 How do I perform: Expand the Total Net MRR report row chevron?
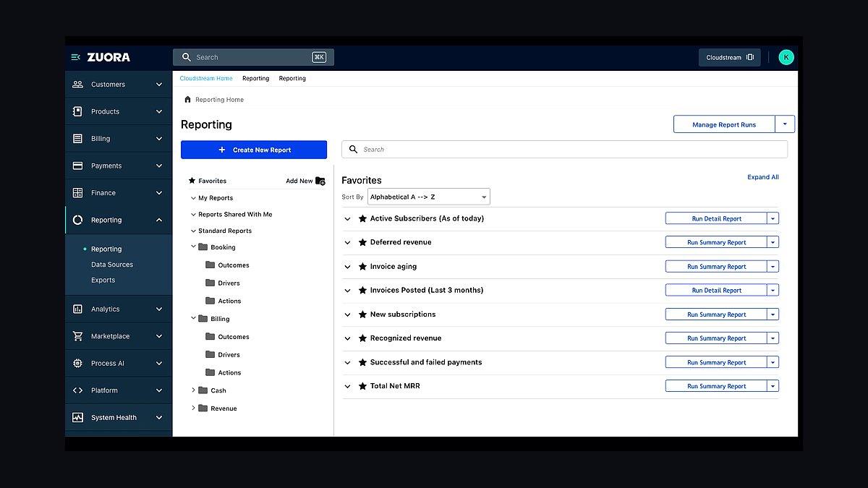348,386
